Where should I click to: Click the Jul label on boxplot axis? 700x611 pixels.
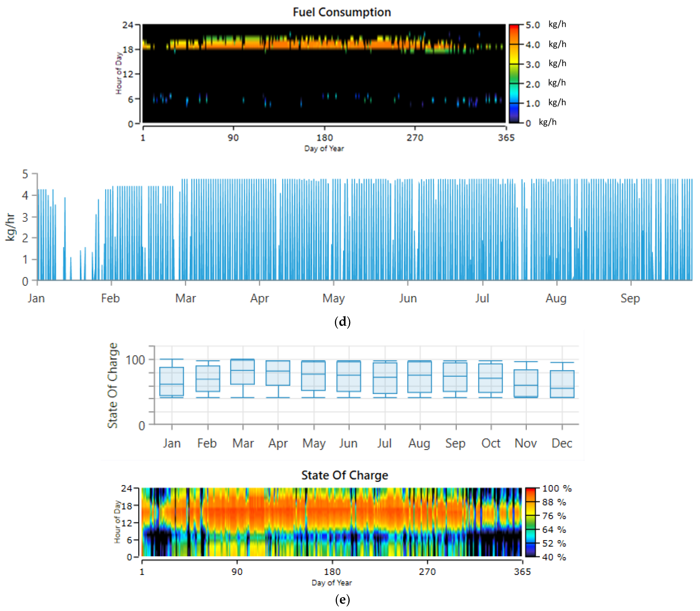pyautogui.click(x=384, y=443)
